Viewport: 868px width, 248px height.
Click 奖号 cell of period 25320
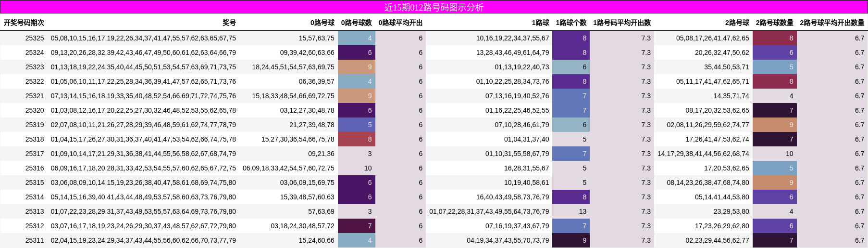point(143,110)
